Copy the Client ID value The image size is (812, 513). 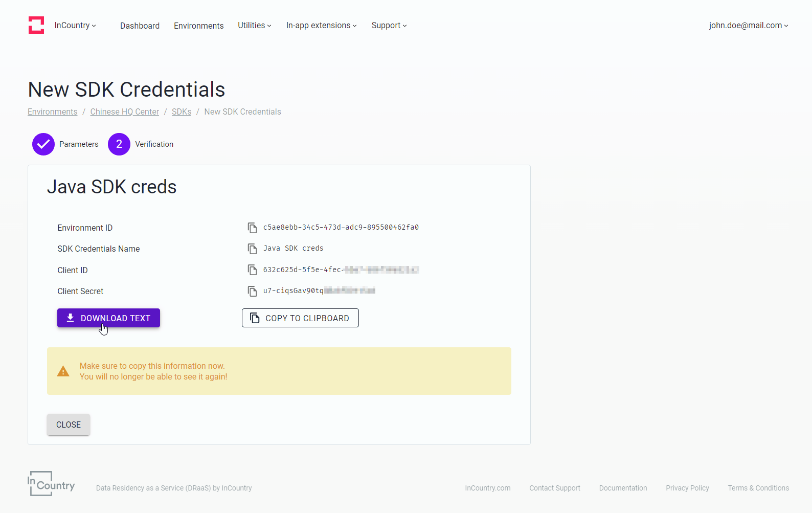[x=252, y=270]
